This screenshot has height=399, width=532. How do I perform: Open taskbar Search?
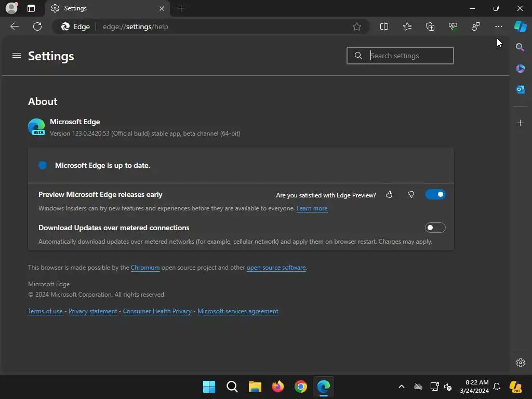(232, 387)
